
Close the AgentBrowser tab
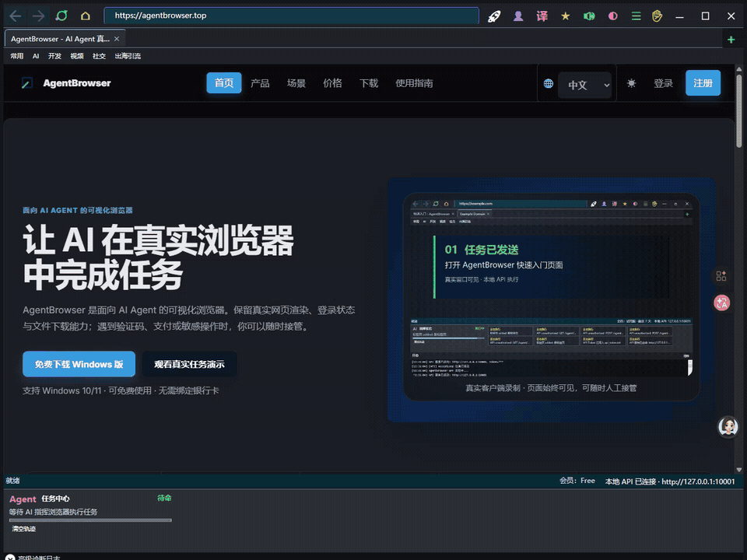(x=117, y=39)
